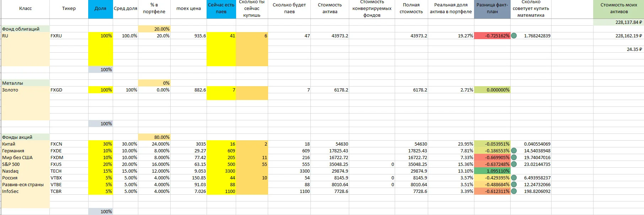The height and width of the screenshot is (215, 644).
Task: Click the 'Золото' class cell
Action: coord(26,90)
